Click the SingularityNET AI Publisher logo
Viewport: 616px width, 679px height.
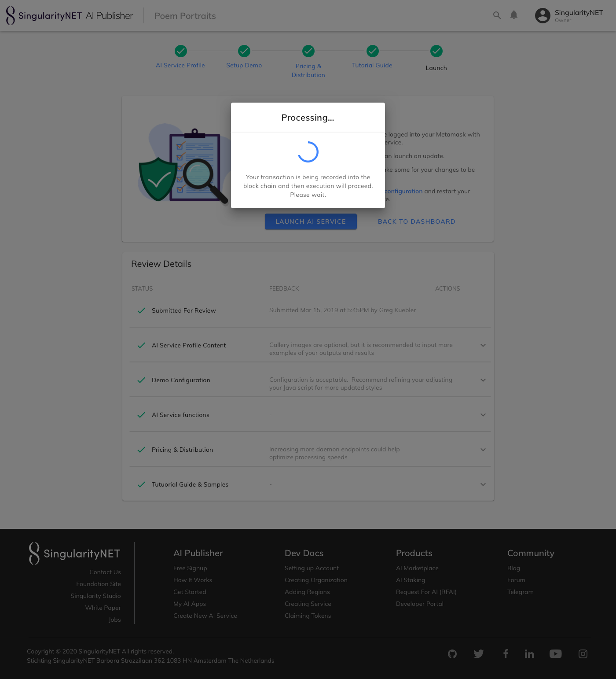pyautogui.click(x=70, y=15)
